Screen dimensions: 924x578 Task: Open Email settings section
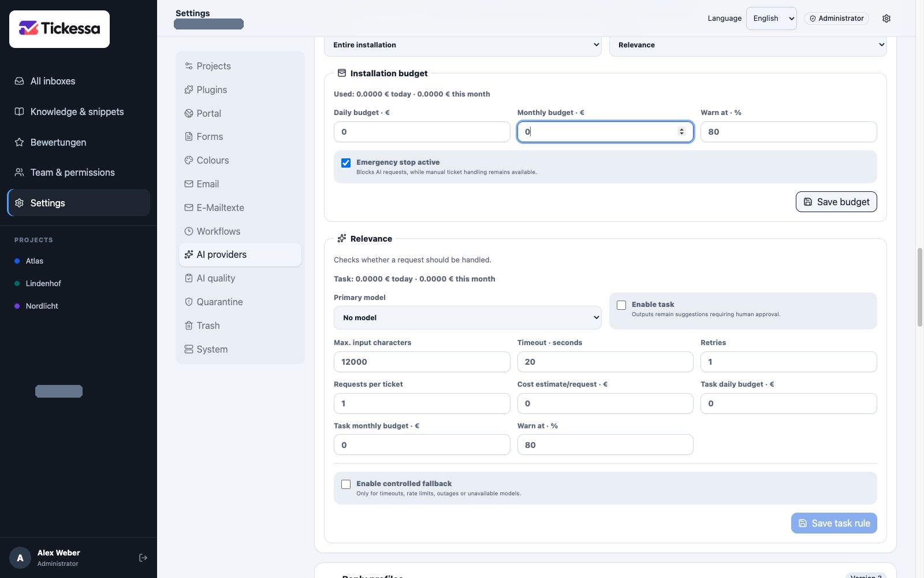coord(240,184)
